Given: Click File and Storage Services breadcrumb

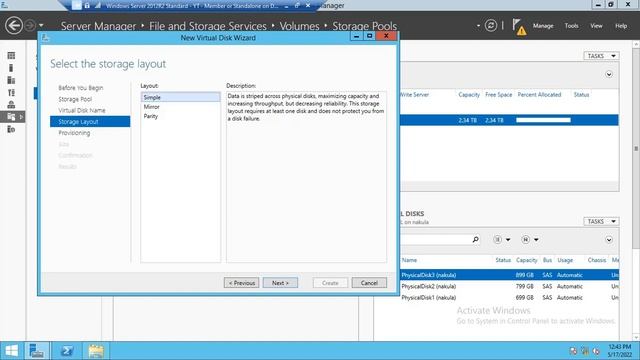Looking at the screenshot, I should 208,26.
